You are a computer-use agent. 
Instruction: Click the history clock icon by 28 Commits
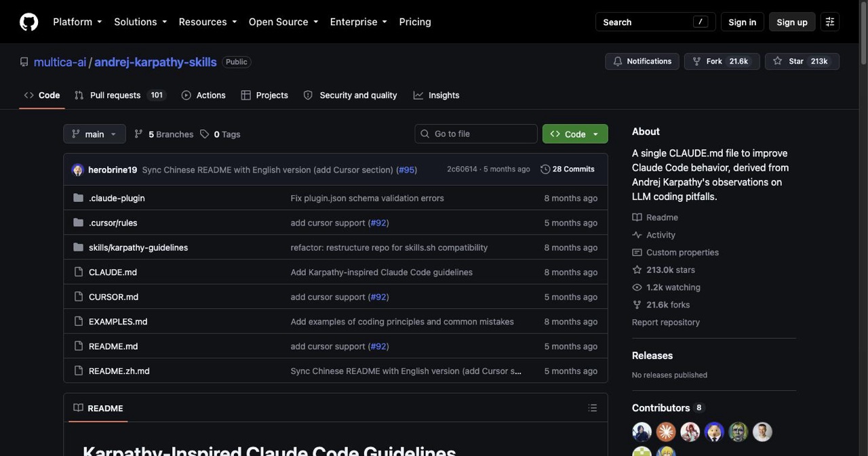[545, 169]
